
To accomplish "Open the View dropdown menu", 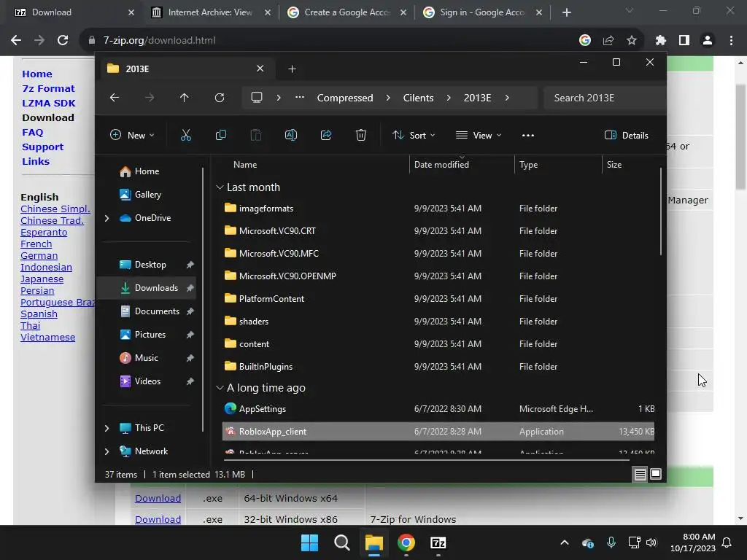I will (479, 135).
